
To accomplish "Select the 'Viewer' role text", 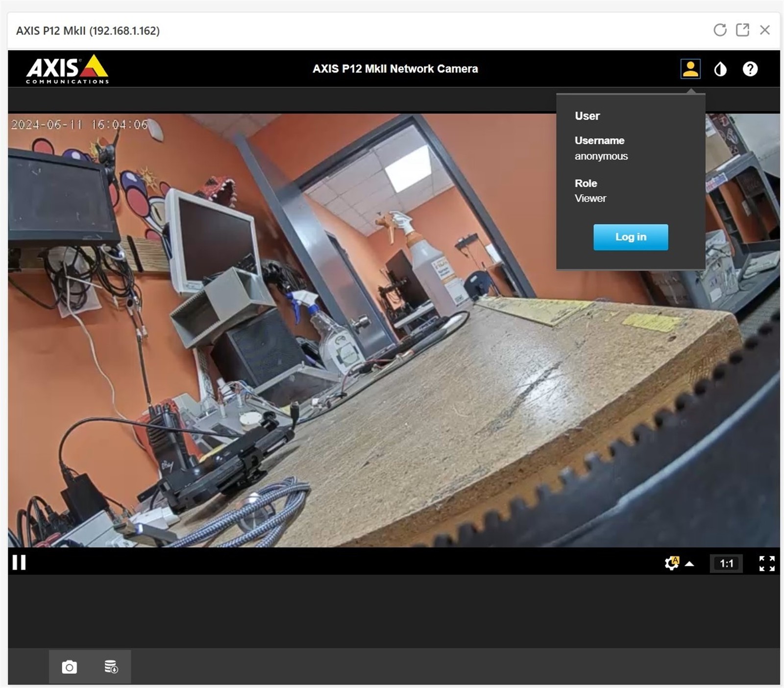I will (590, 198).
